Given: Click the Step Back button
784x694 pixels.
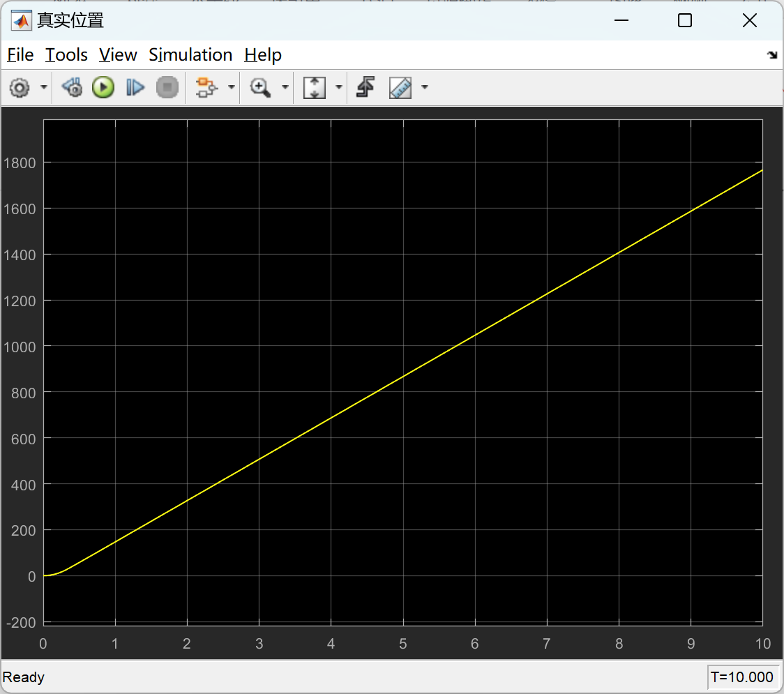Looking at the screenshot, I should (x=73, y=87).
